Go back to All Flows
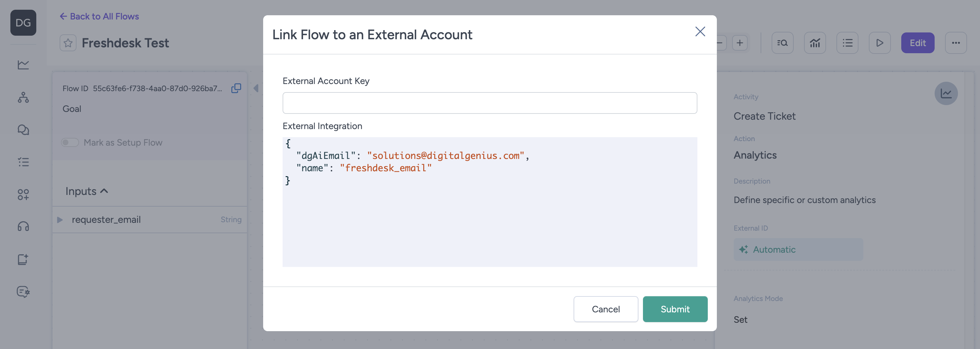The height and width of the screenshot is (349, 980). click(99, 16)
